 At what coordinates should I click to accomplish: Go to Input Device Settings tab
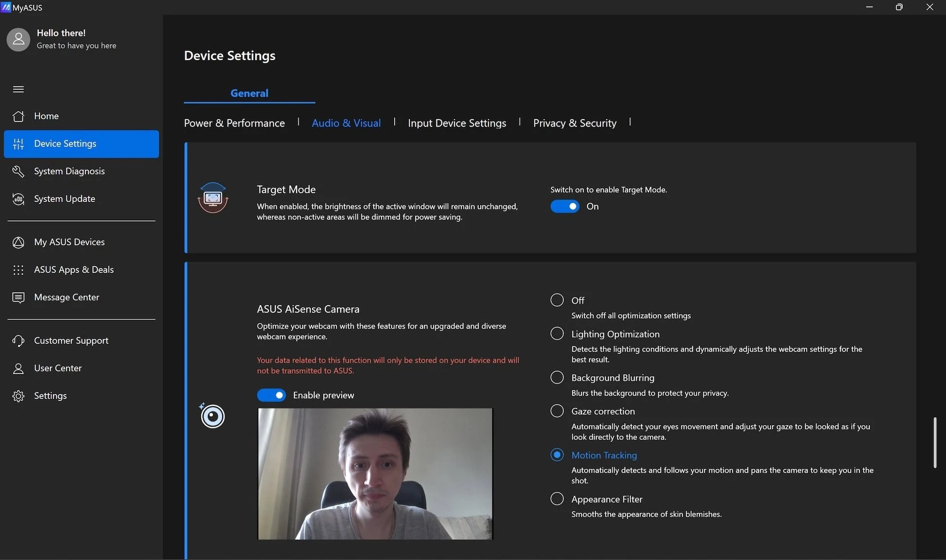pos(457,123)
